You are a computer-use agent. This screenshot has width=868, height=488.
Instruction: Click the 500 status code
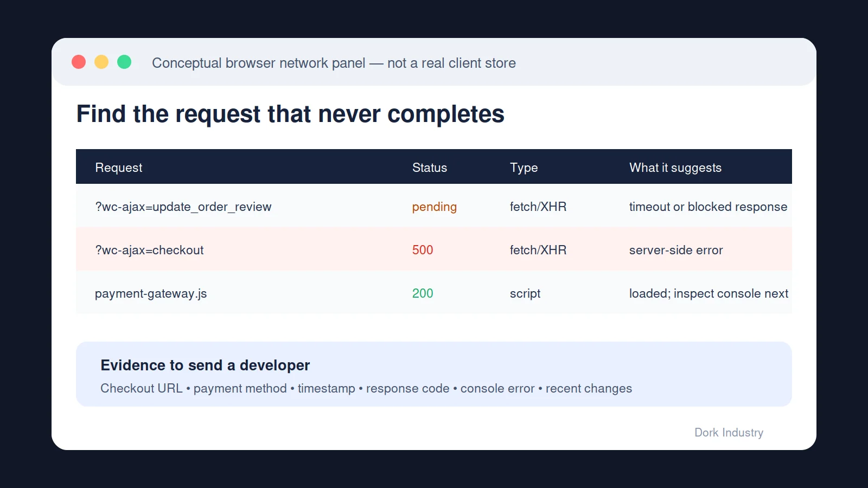click(423, 250)
